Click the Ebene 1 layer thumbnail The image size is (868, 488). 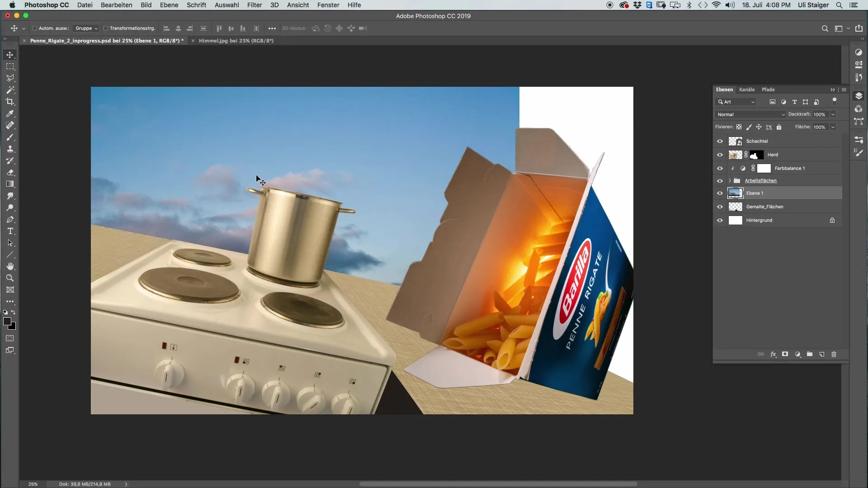click(x=735, y=193)
